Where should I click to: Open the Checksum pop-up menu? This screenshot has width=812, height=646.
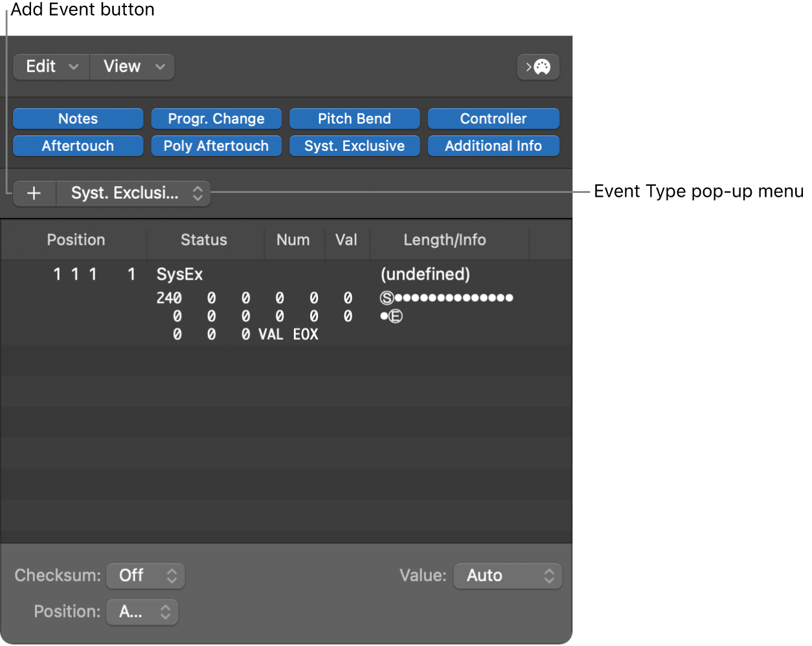click(145, 575)
